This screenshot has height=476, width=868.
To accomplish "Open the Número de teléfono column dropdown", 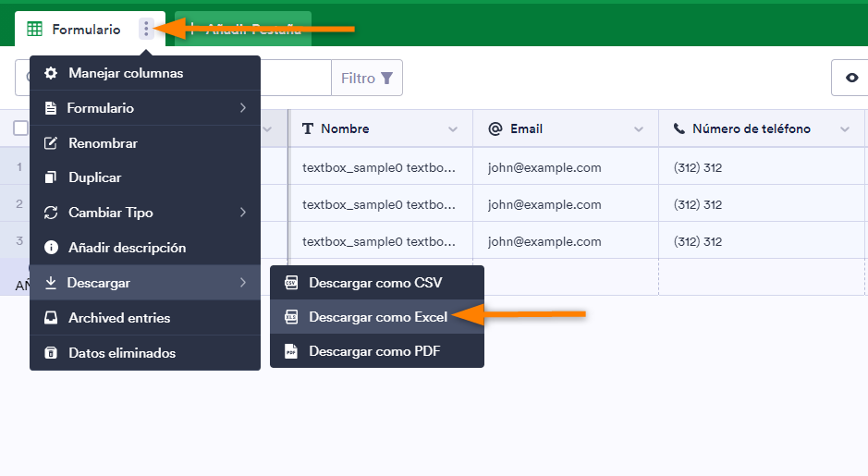I will point(845,129).
